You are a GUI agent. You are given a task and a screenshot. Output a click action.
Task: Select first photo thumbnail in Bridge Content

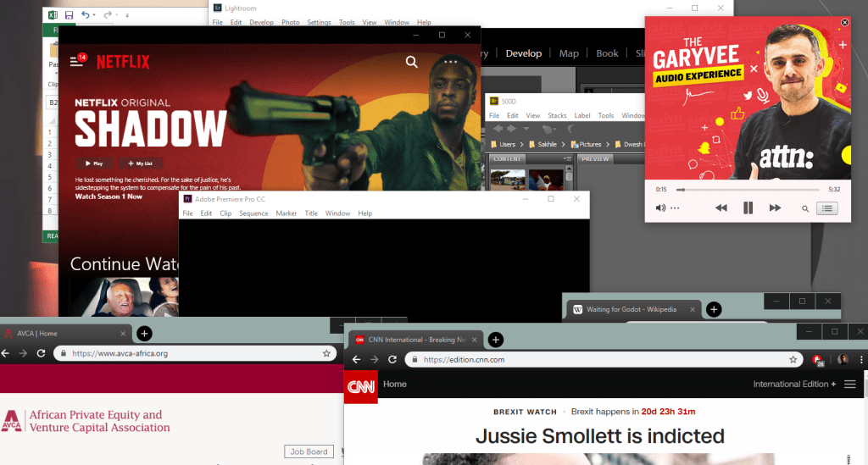coord(508,180)
